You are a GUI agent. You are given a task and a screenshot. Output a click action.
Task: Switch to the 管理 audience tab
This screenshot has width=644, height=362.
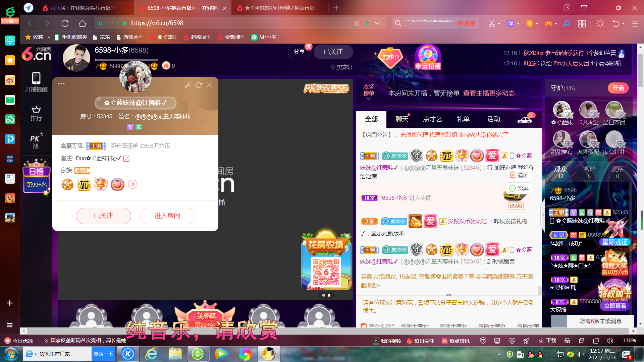coord(589,172)
